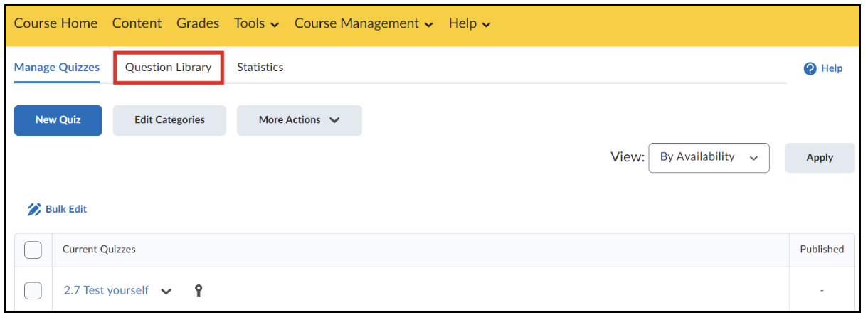Select the Manage Quizzes tab
The height and width of the screenshot is (320, 868).
click(57, 67)
